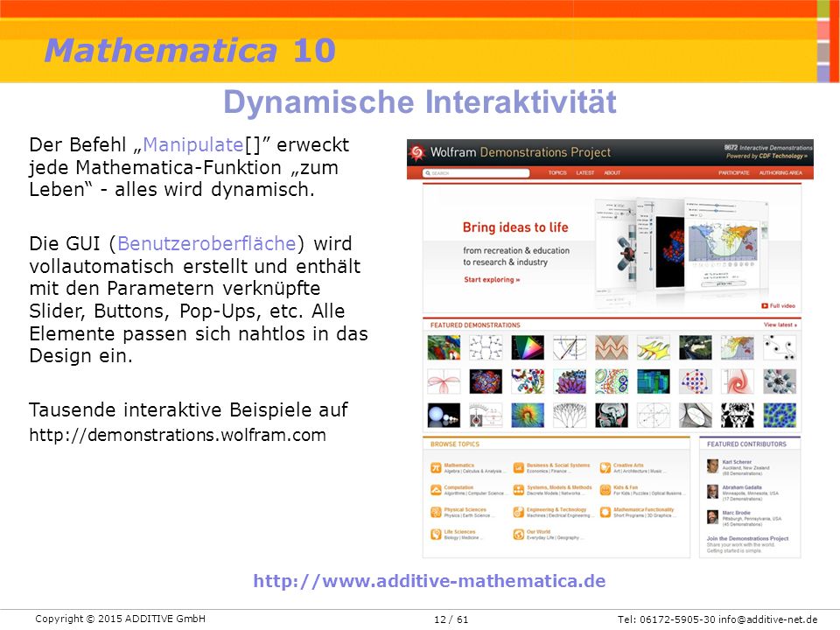The height and width of the screenshot is (630, 840).
Task: Open the Creative Arts topic icon
Action: coord(605,468)
